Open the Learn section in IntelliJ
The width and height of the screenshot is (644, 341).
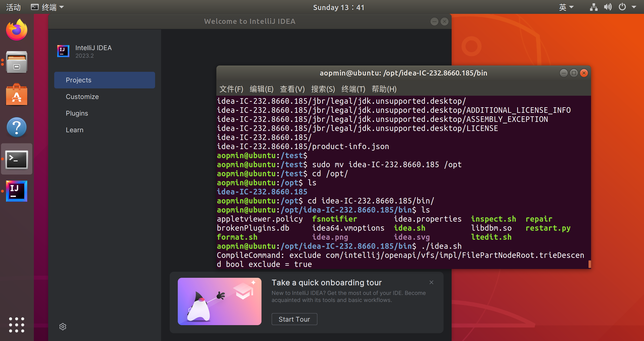[105, 130]
